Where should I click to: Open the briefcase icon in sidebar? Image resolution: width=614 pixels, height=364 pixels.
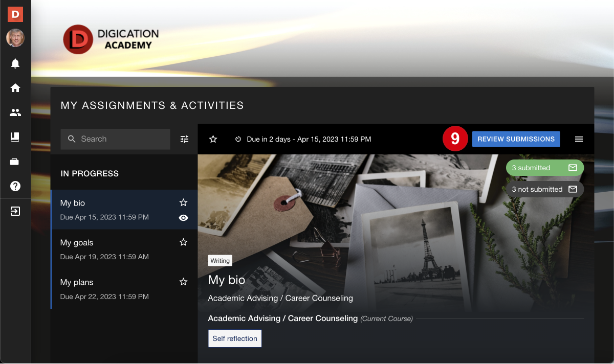[15, 162]
